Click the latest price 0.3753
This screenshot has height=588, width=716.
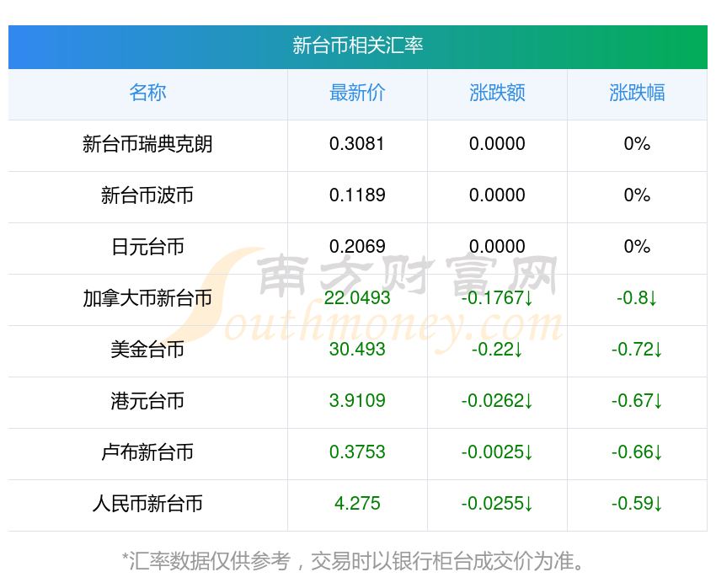coord(357,452)
